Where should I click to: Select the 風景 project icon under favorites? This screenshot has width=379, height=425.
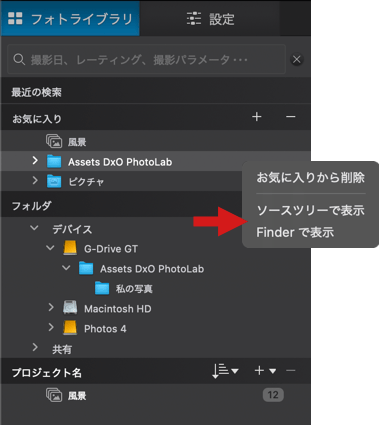point(54,142)
